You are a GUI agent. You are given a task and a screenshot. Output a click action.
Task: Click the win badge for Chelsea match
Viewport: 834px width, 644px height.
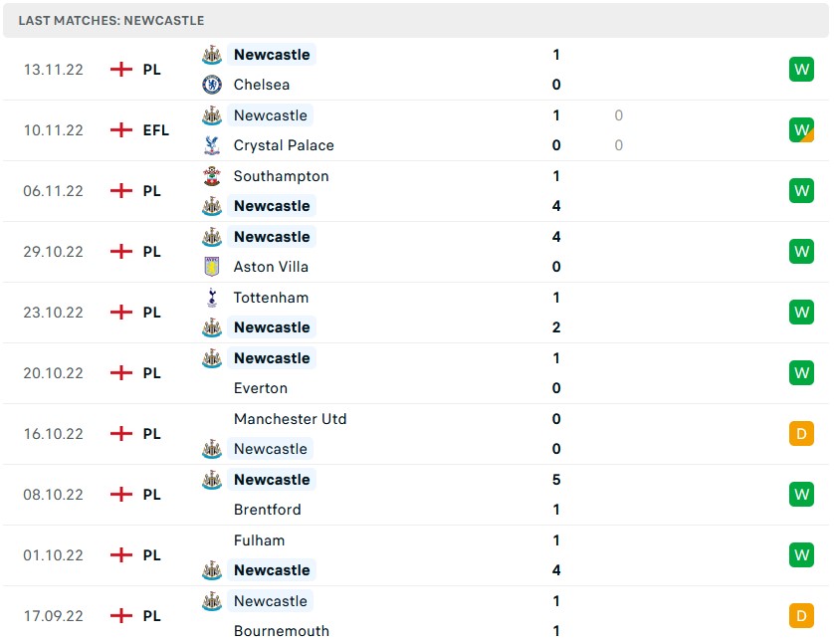(801, 70)
